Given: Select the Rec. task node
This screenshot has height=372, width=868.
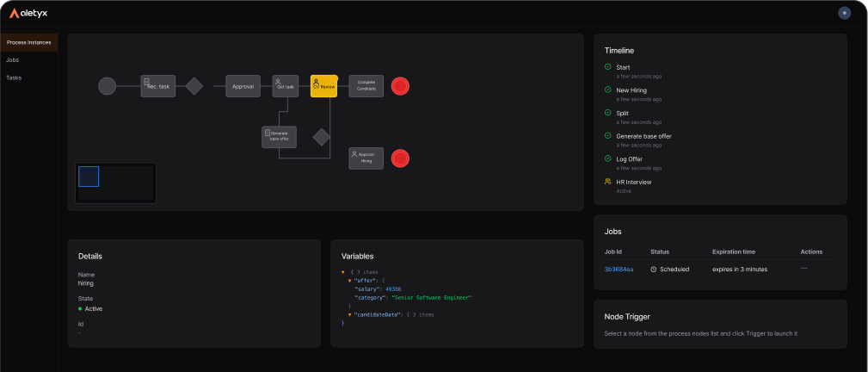Looking at the screenshot, I should (x=157, y=86).
